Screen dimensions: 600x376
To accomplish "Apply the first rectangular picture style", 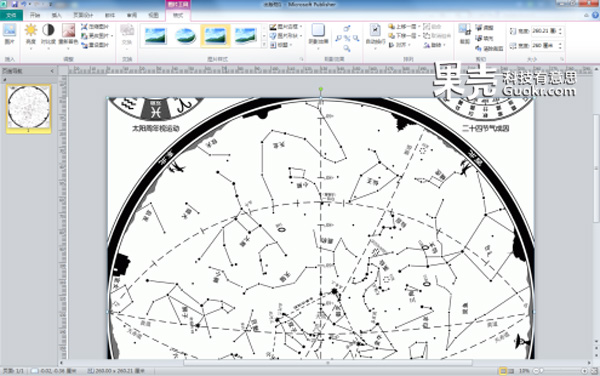I will pyautogui.click(x=155, y=36).
